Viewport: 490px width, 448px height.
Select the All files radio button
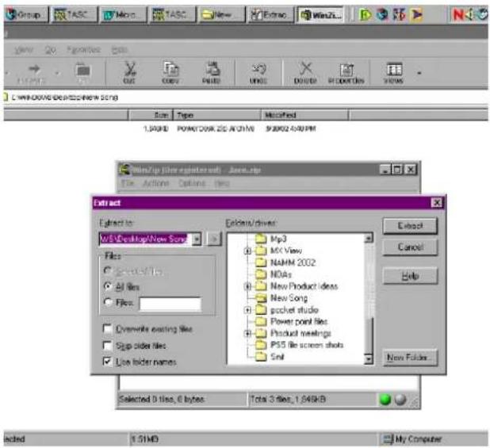(x=108, y=286)
